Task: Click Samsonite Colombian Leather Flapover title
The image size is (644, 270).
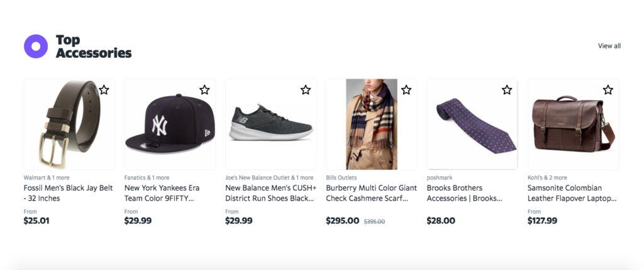Action: coord(572,193)
